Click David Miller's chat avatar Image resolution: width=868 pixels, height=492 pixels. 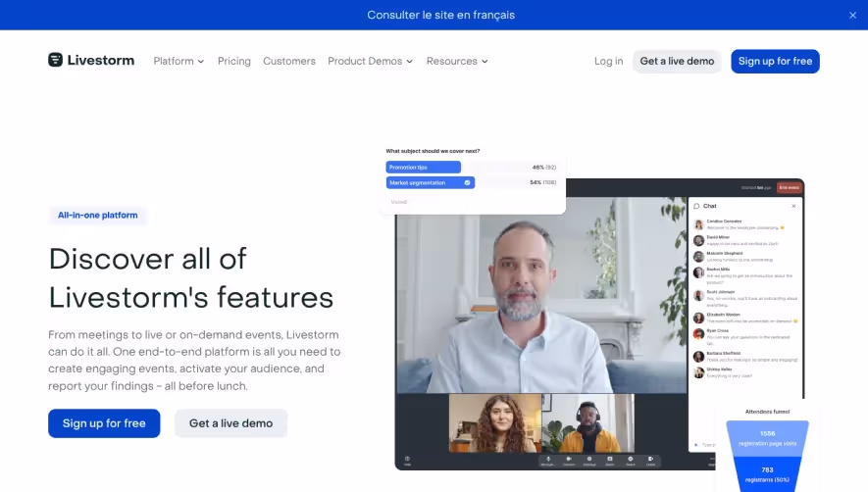point(698,240)
